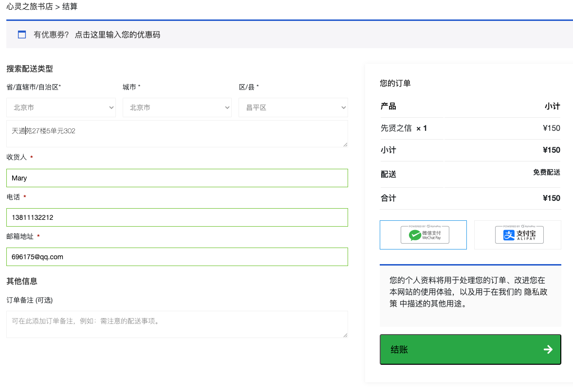Click the order notes textarea resize handle
Viewport: 573px width, 392px height.
click(345, 335)
